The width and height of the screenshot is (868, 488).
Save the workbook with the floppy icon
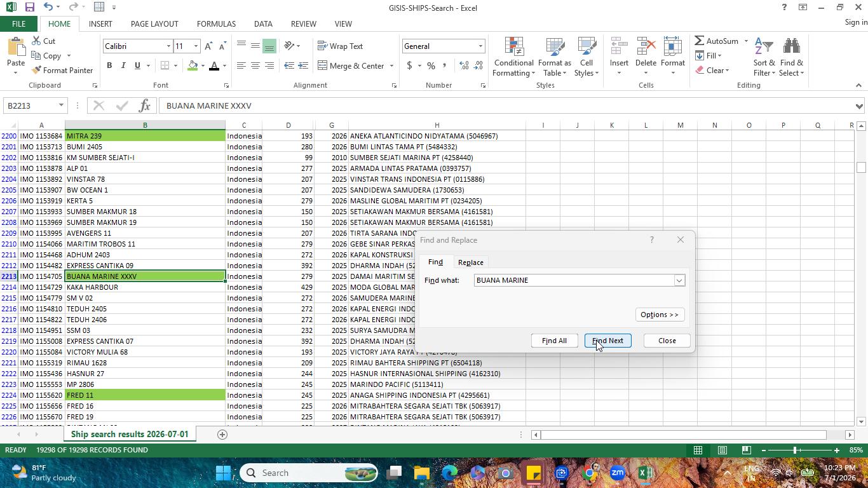tap(29, 8)
